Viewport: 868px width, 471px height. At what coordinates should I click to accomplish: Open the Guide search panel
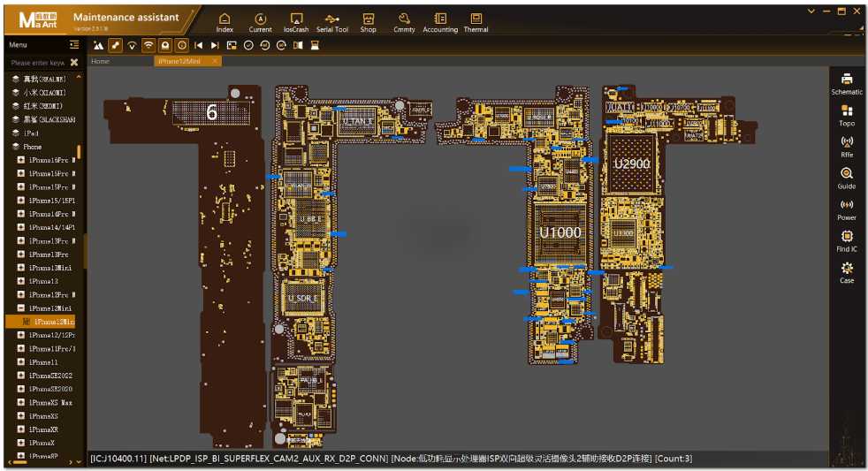point(847,179)
